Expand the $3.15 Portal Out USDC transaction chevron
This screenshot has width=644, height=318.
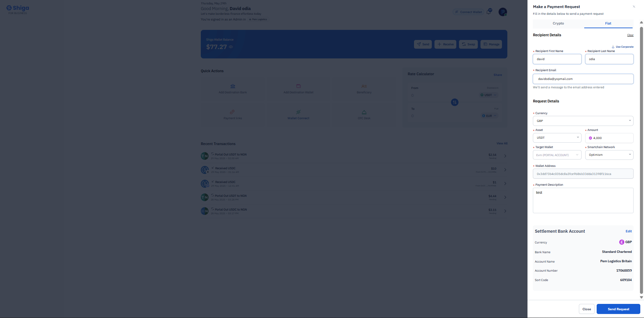click(x=505, y=211)
